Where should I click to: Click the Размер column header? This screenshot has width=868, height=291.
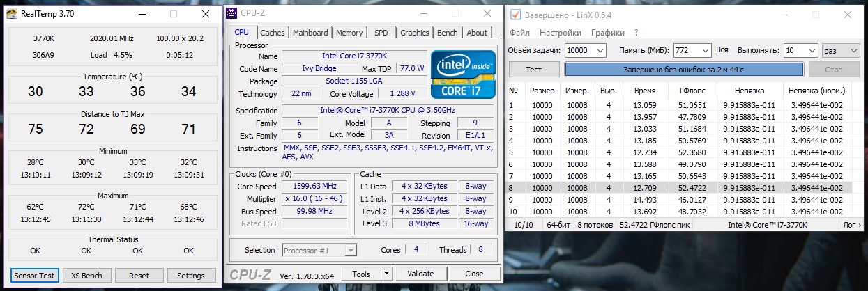tap(542, 91)
